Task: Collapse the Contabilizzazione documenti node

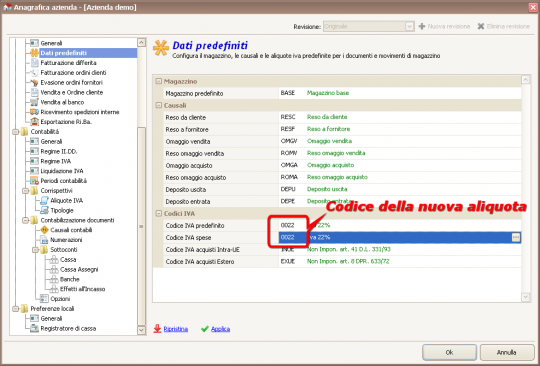Action: pos(25,220)
